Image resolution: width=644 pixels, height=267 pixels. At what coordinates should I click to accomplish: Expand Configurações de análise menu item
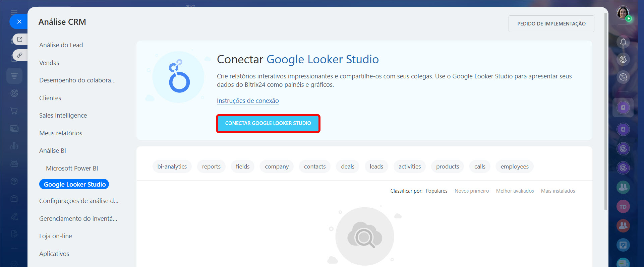tap(79, 201)
